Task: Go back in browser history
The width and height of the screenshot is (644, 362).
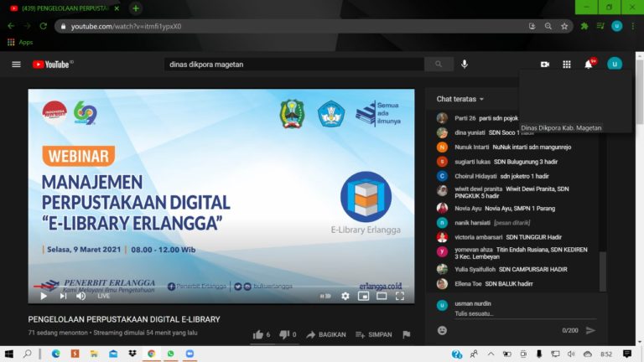Action: click(x=11, y=26)
